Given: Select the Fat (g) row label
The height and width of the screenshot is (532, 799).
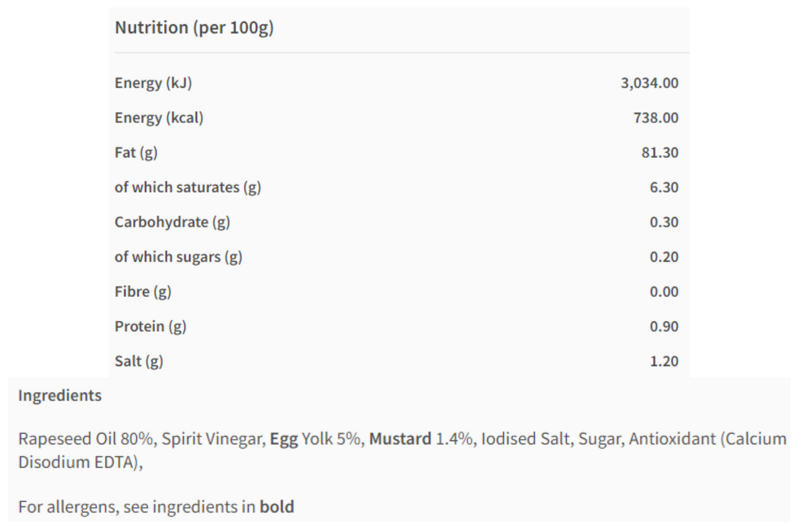Looking at the screenshot, I should click(136, 153).
